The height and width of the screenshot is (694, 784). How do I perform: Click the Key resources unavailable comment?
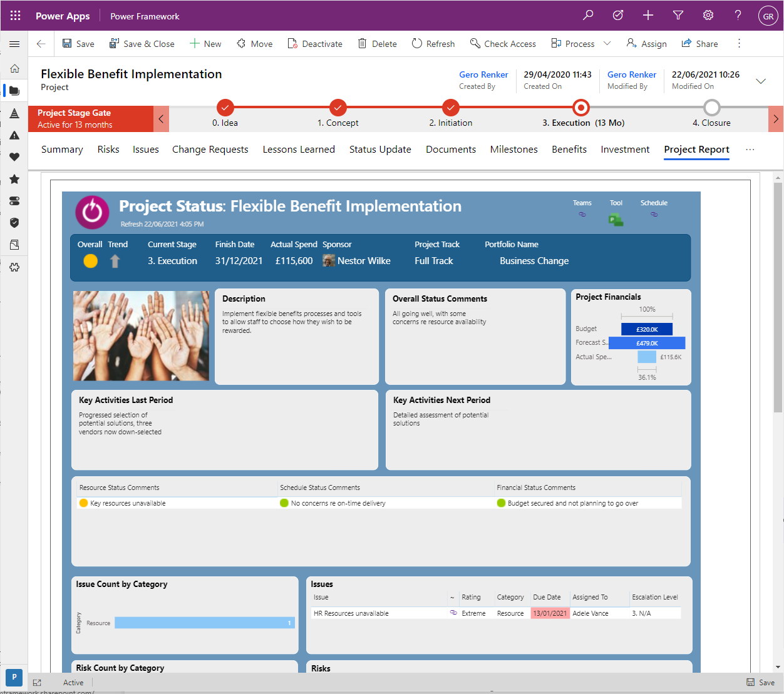(128, 503)
